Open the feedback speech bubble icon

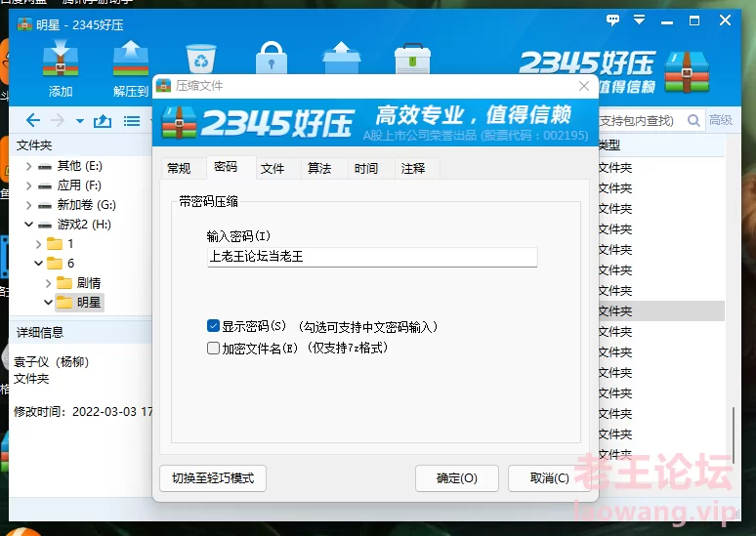pos(612,21)
